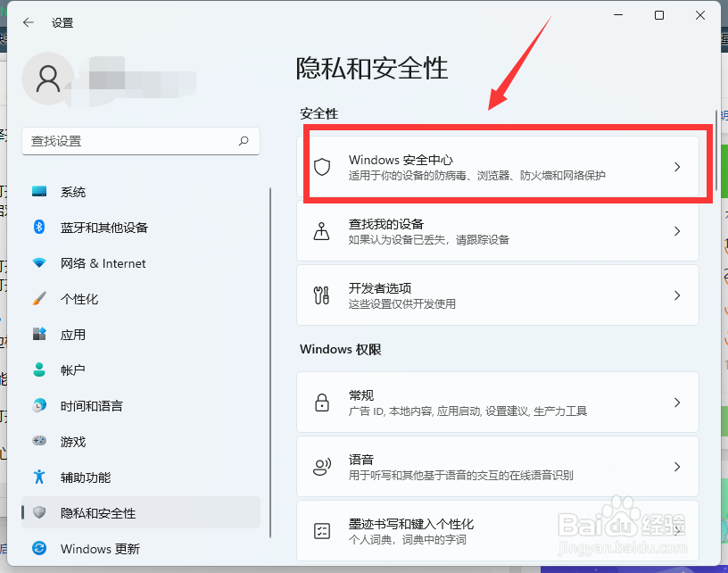
Task: Expand Windows 安全中心 via its chevron
Action: [x=677, y=167]
